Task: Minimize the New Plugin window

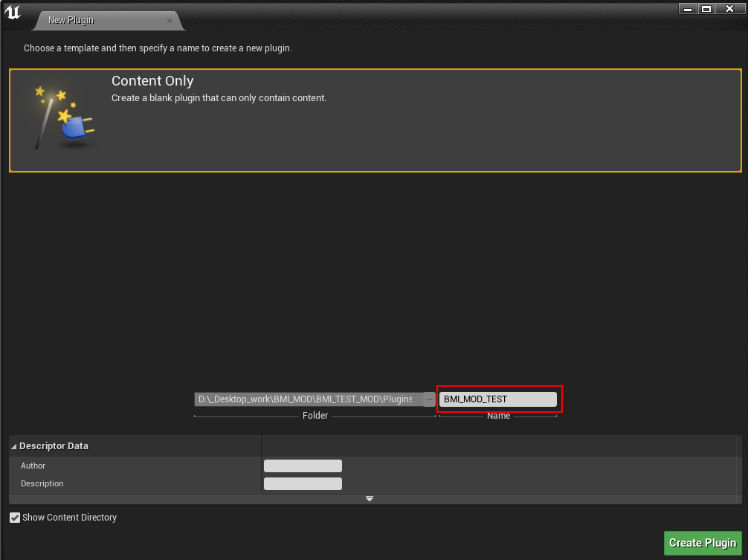Action: [x=688, y=9]
